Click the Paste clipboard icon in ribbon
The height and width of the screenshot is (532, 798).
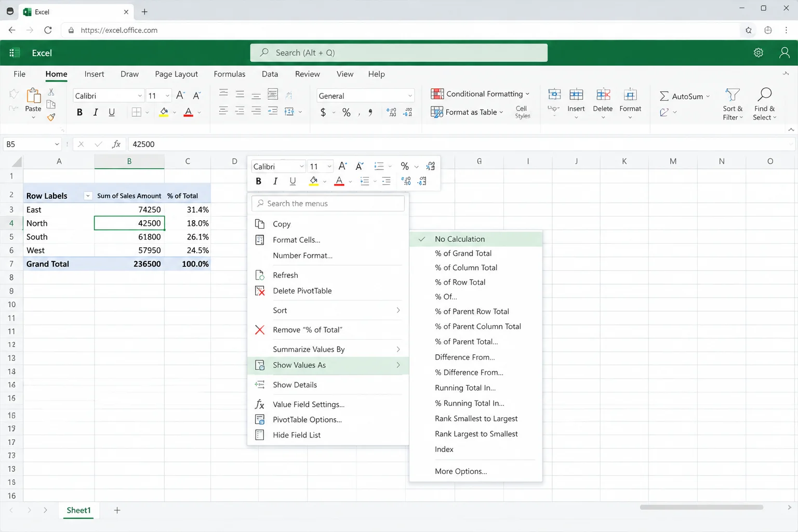pyautogui.click(x=33, y=95)
